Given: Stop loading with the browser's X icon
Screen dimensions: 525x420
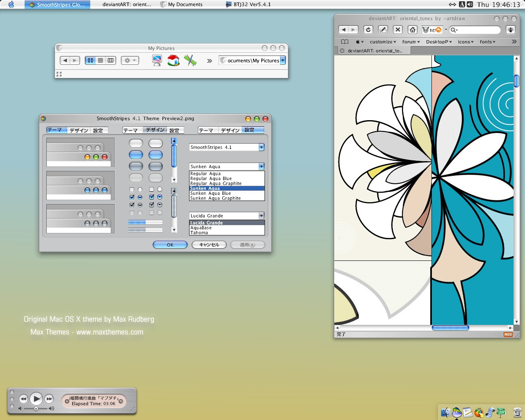Looking at the screenshot, I should click(398, 30).
